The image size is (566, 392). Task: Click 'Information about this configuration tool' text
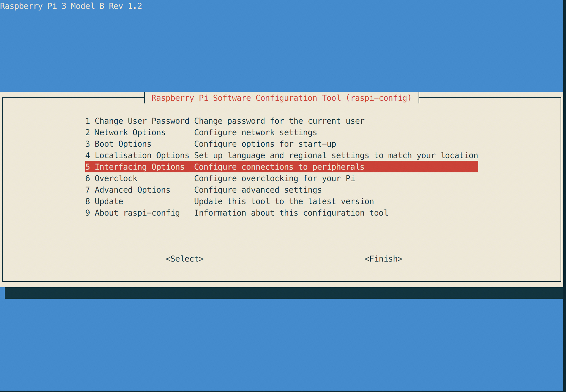tap(291, 213)
